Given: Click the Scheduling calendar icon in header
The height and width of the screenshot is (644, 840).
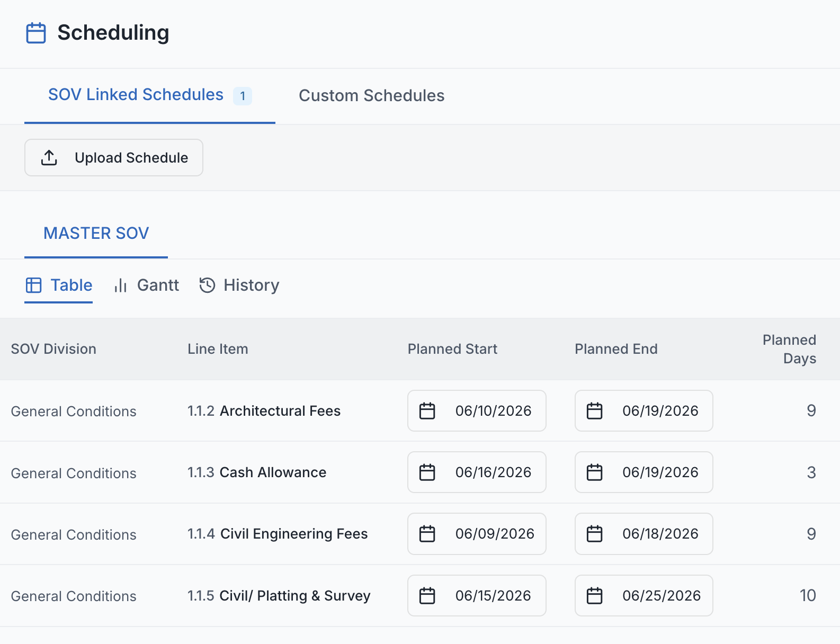Looking at the screenshot, I should (36, 33).
